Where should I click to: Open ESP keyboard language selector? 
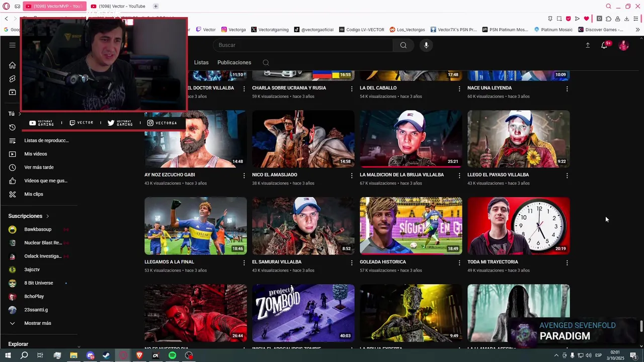[x=598, y=355]
